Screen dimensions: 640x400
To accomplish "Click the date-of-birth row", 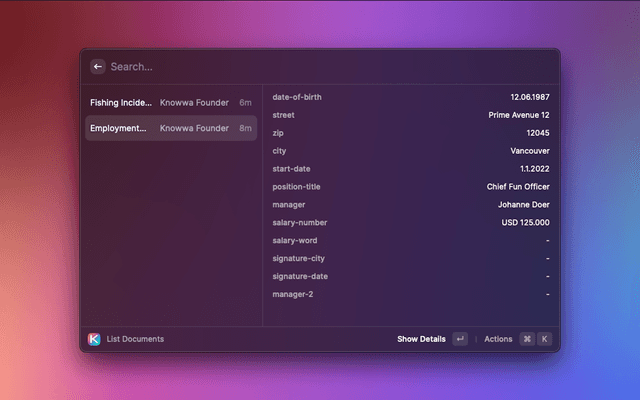I will tap(410, 97).
